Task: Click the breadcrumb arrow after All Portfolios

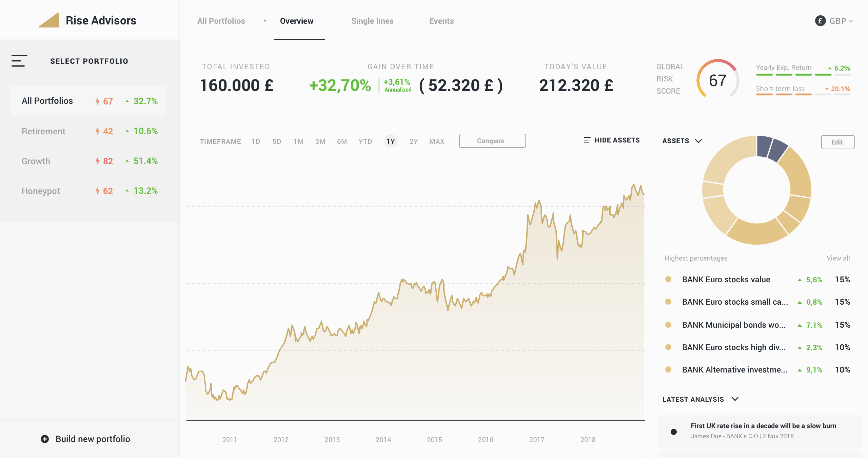Action: (265, 21)
